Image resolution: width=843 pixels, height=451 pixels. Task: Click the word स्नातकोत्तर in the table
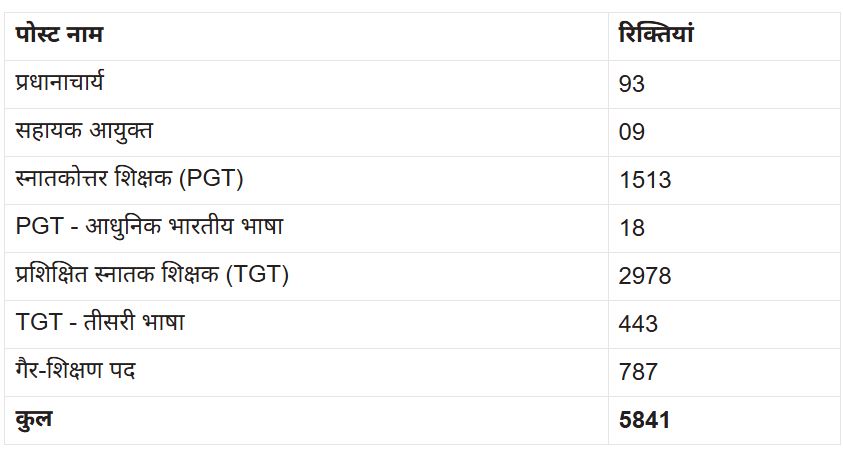68,179
